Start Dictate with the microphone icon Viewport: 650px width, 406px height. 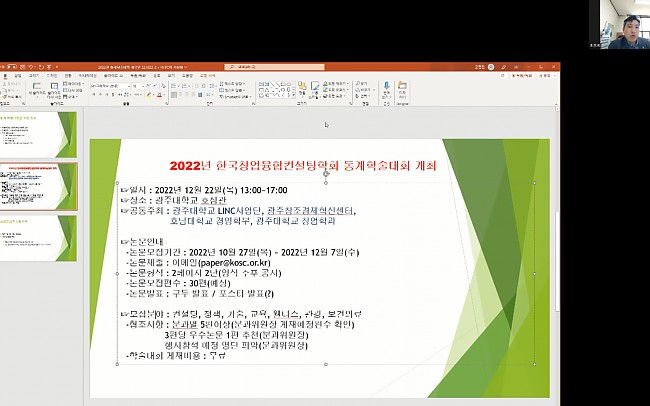point(386,90)
